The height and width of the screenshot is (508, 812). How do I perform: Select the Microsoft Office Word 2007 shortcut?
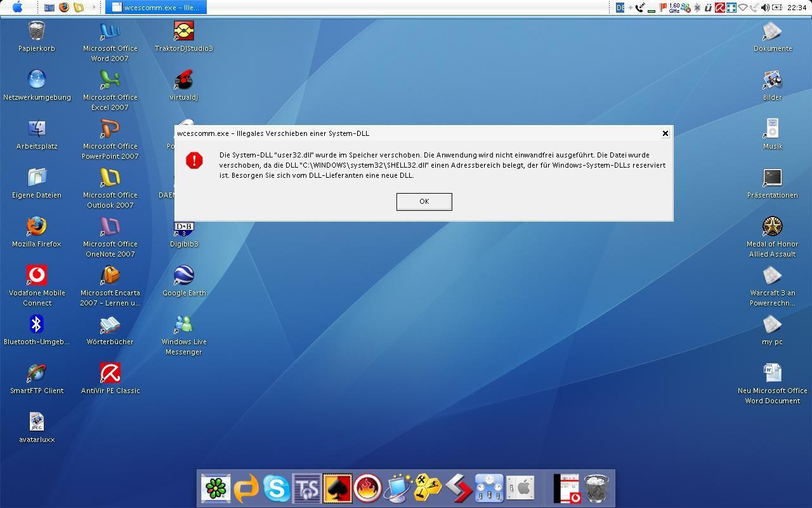coord(110,41)
